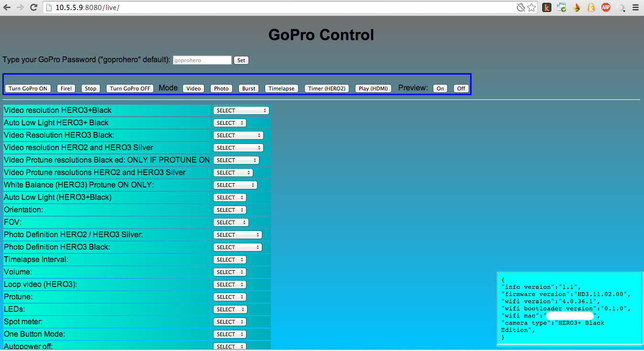Click Set to save the password
Viewport: 644px width, 351px height.
pyautogui.click(x=241, y=60)
